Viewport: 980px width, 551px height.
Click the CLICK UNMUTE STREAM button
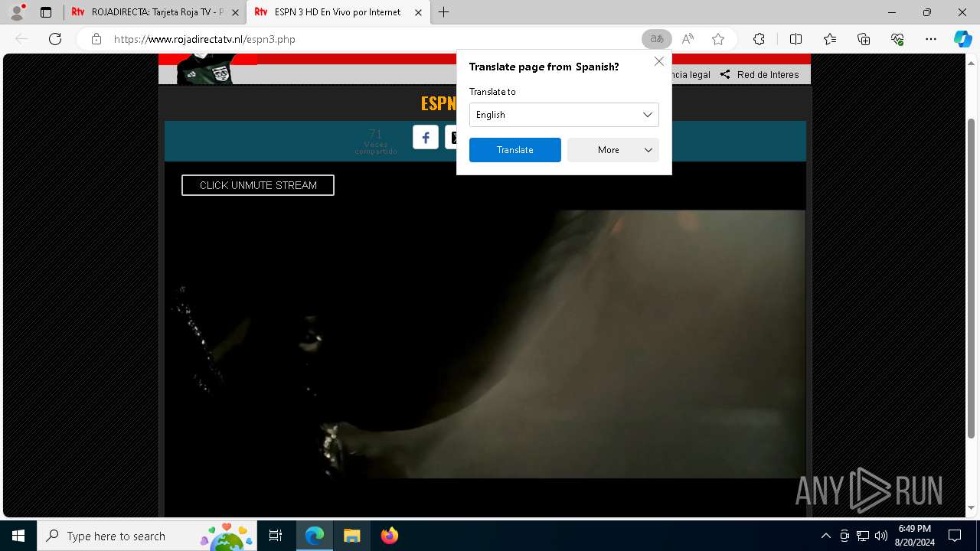[x=258, y=185]
